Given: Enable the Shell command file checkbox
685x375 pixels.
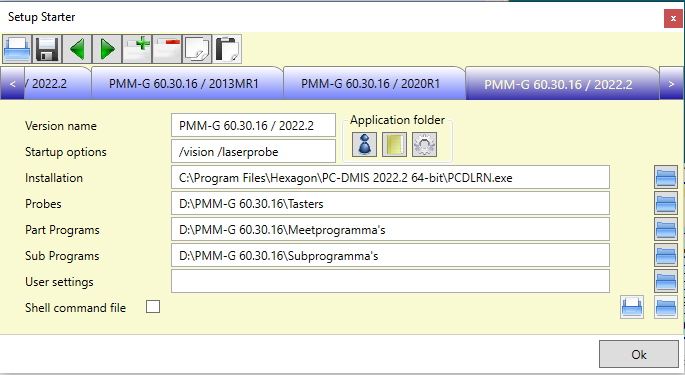Looking at the screenshot, I should [153, 307].
